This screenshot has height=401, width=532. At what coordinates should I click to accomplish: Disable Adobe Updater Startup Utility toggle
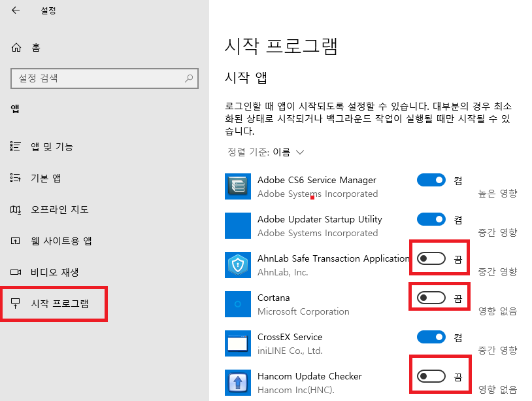[x=431, y=219]
